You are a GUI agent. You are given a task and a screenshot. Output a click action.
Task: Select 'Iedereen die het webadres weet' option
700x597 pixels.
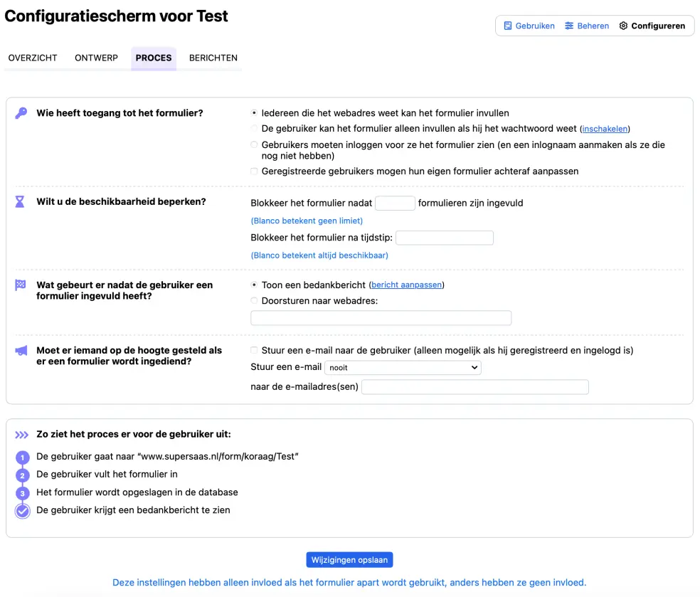click(255, 113)
